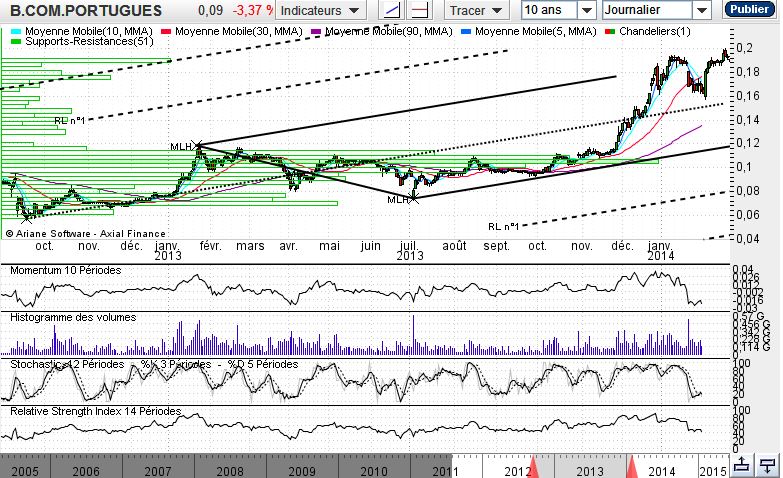This screenshot has height=478, width=783.
Task: Select the trend line drawing tool
Action: pos(392,10)
